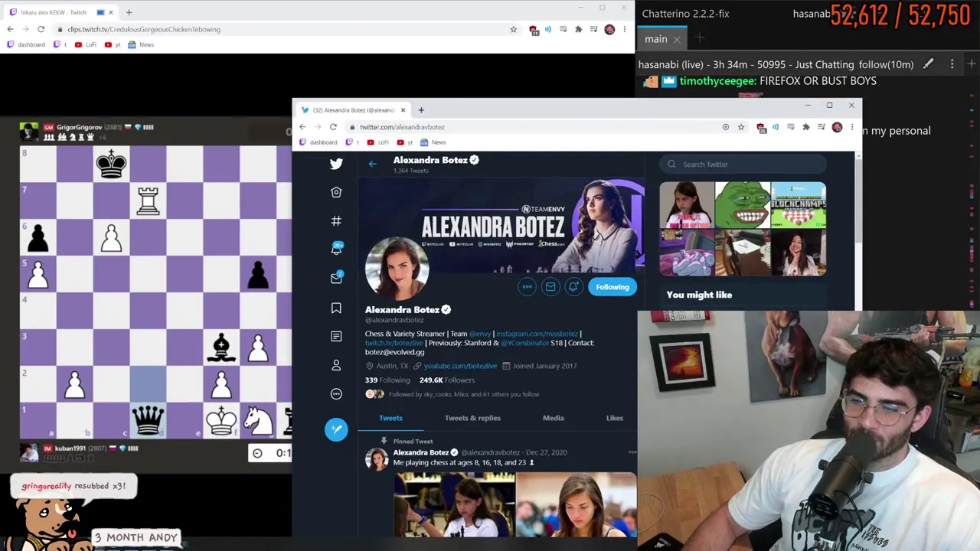The width and height of the screenshot is (980, 551).
Task: Go back using the profile header arrow
Action: pyautogui.click(x=372, y=164)
